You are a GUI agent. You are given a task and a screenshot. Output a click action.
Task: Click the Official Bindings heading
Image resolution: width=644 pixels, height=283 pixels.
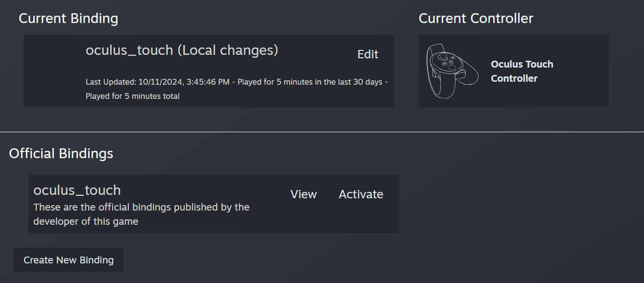61,153
